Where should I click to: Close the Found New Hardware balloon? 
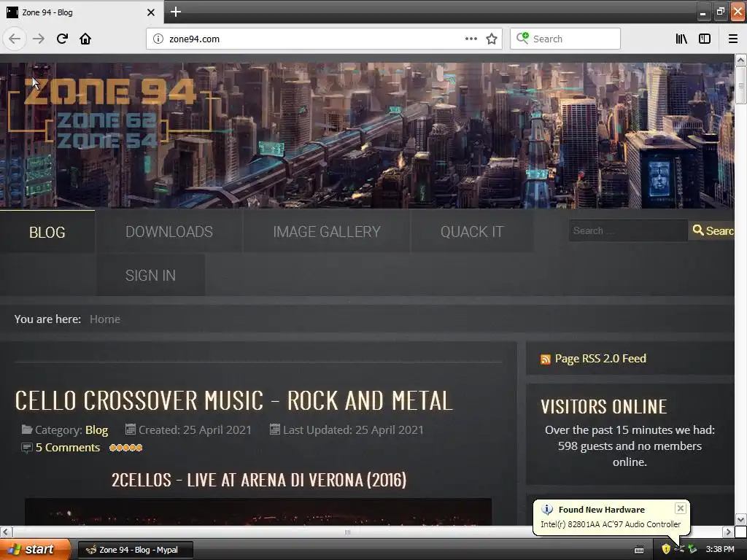pos(681,508)
